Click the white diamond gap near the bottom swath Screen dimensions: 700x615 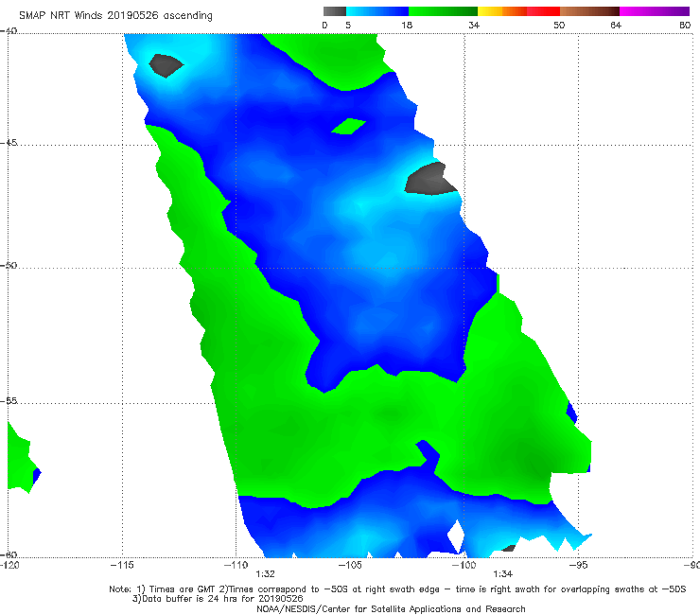(x=456, y=536)
